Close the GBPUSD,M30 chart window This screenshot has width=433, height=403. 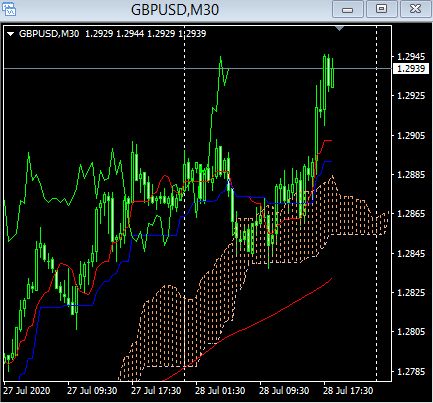pos(415,9)
